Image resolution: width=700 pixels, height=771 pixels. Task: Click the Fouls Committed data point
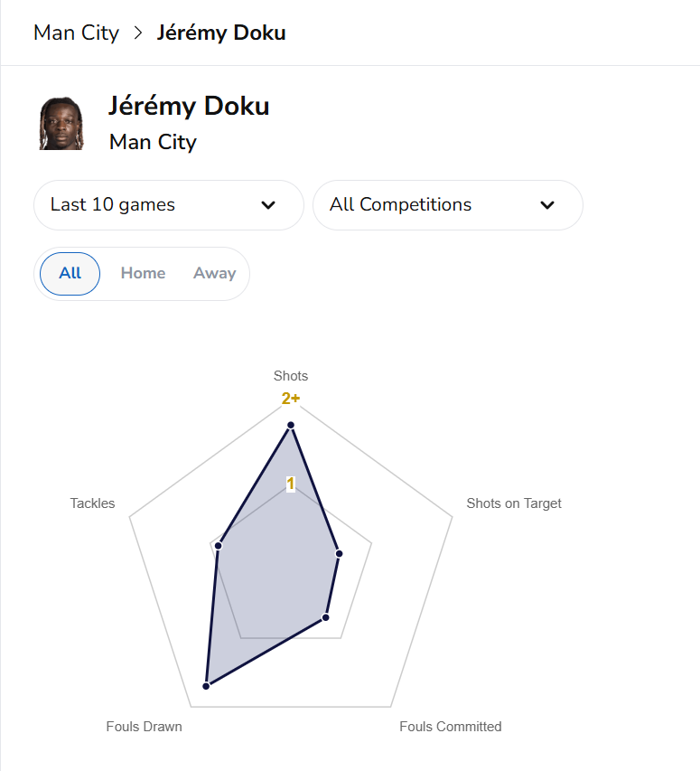point(326,618)
